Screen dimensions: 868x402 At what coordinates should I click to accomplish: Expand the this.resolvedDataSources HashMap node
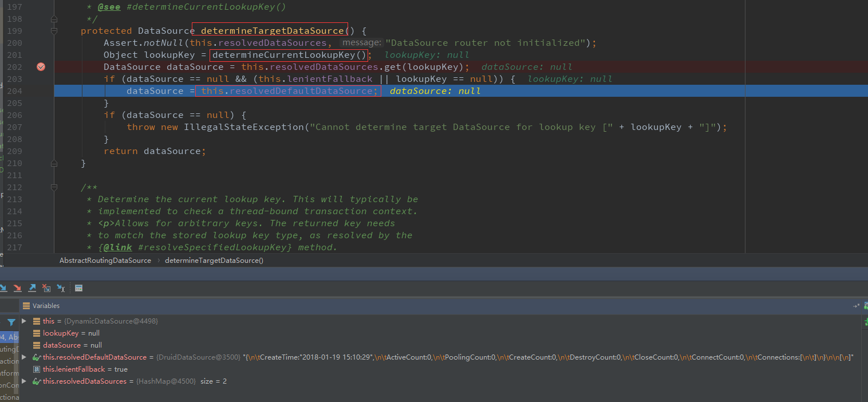pos(24,381)
